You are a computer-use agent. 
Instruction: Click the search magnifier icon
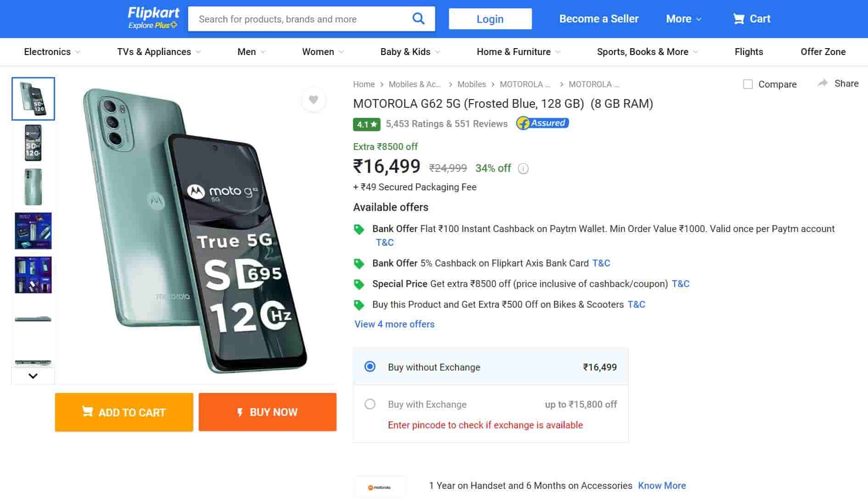pos(418,18)
